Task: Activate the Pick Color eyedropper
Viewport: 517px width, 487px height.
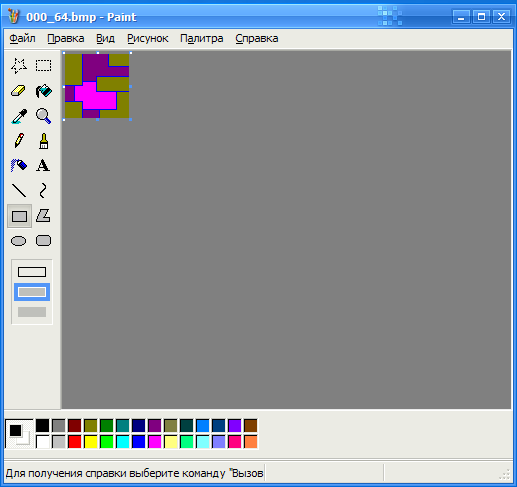Action: (x=19, y=116)
